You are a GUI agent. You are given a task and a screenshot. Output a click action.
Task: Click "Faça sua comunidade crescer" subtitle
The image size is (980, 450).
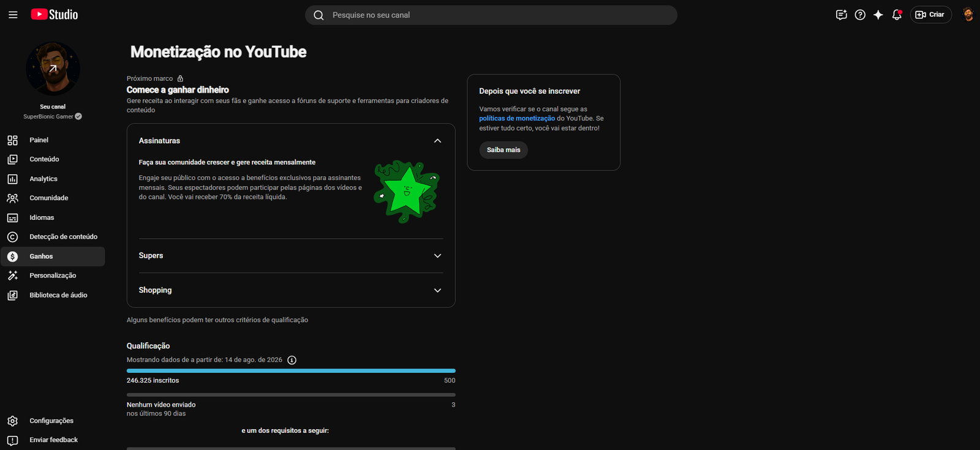pyautogui.click(x=227, y=162)
